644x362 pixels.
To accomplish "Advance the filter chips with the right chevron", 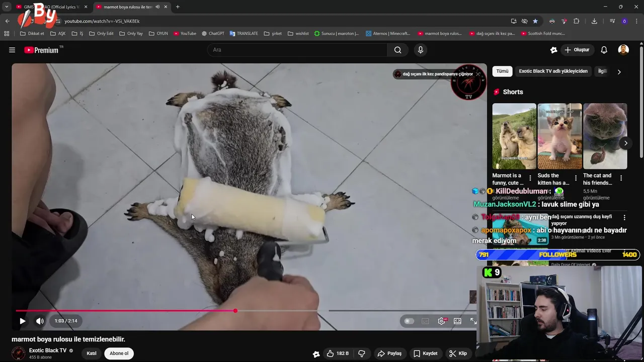I will [x=619, y=72].
